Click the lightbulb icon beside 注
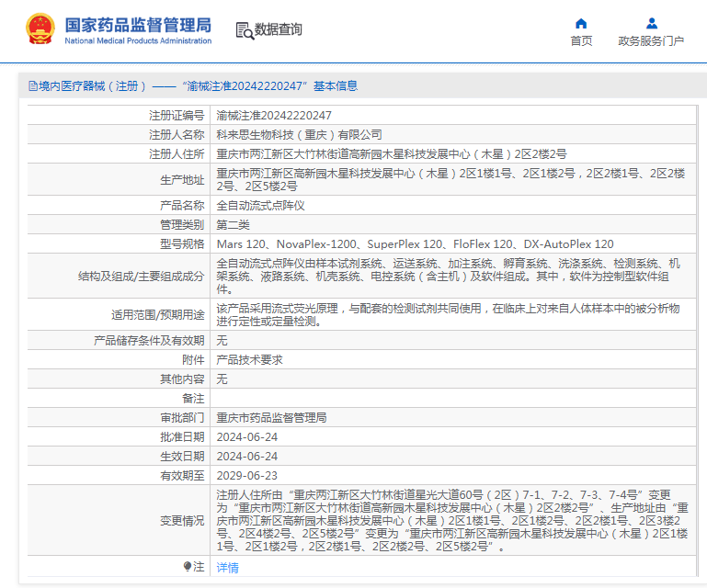The image size is (707, 588). [188, 567]
